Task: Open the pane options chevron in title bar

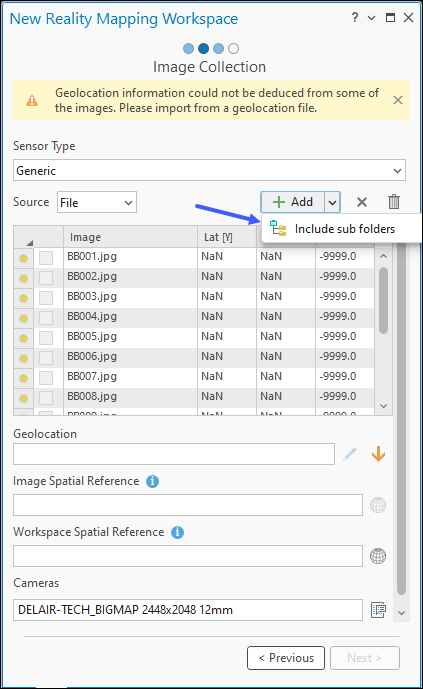Action: (x=372, y=18)
